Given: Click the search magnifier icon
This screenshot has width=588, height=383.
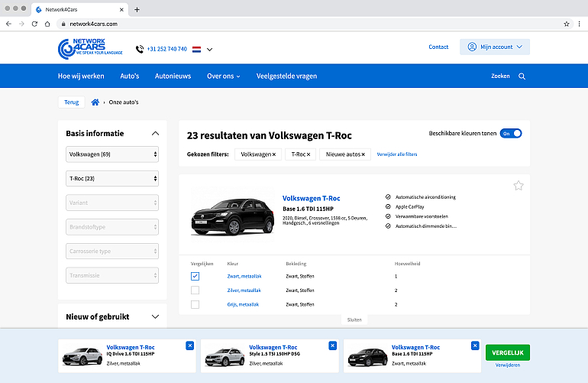Looking at the screenshot, I should pos(522,76).
